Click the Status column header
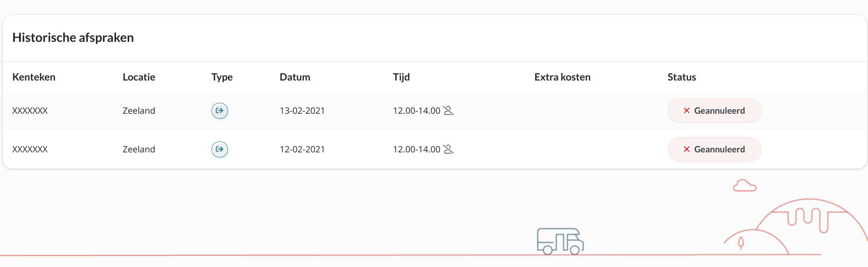The width and height of the screenshot is (868, 267). (x=681, y=77)
